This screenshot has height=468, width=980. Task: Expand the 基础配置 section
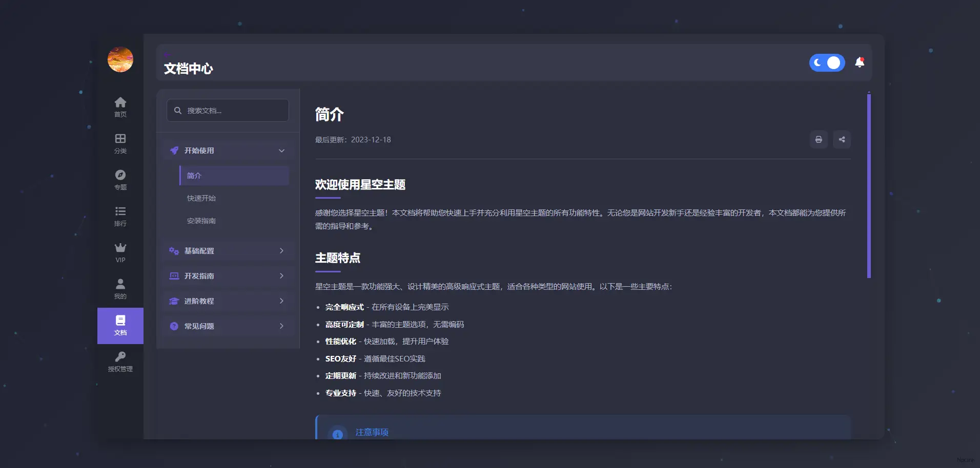coord(228,250)
